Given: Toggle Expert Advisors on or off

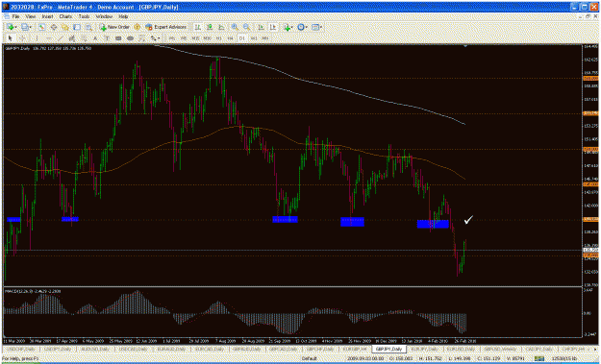Looking at the screenshot, I should 165,27.
